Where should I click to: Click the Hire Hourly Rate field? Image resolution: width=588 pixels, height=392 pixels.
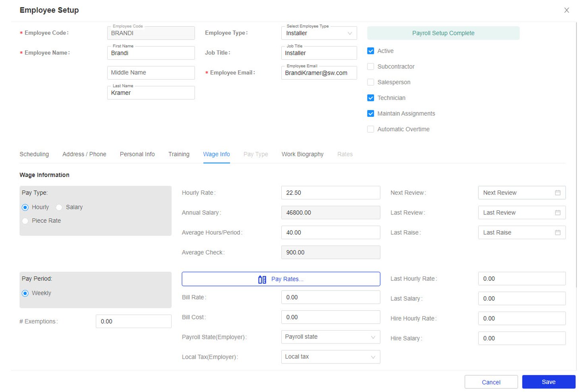(522, 319)
